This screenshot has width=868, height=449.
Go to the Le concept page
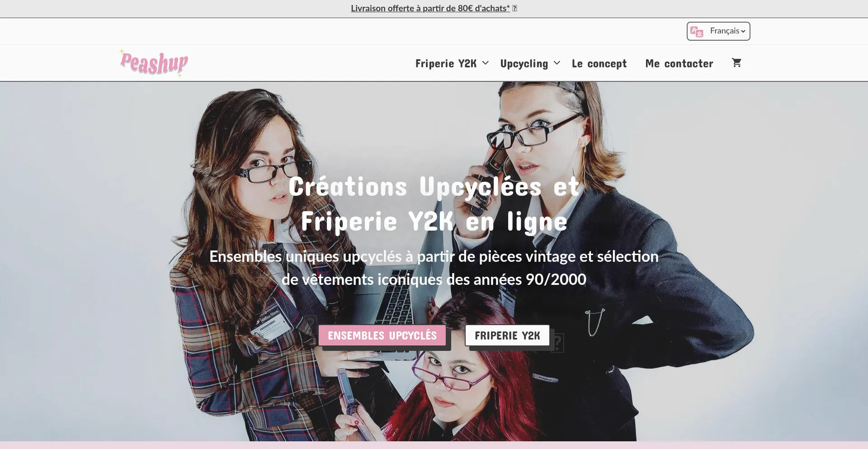(599, 63)
